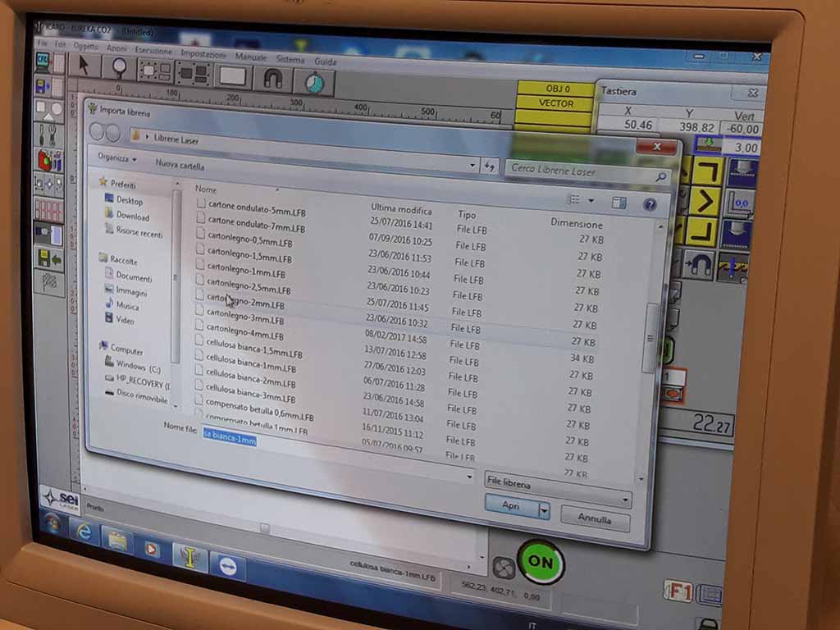
Task: Click the red laser machine icon
Action: tap(48, 160)
